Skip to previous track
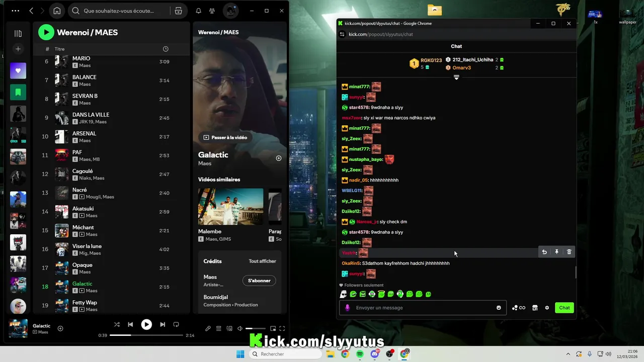The width and height of the screenshot is (644, 362). pyautogui.click(x=130, y=325)
